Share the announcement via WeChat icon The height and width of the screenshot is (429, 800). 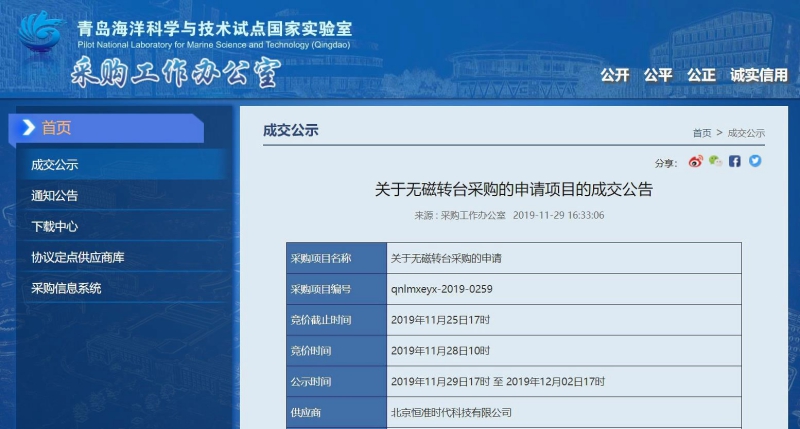[x=715, y=161]
